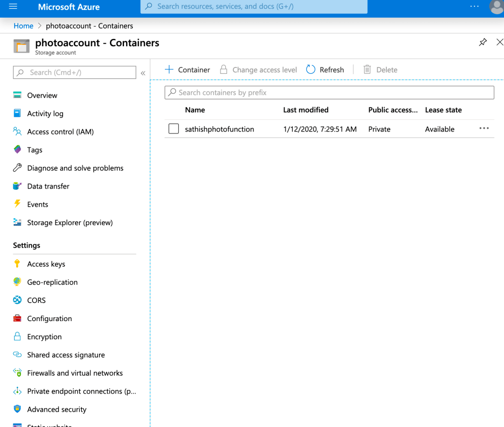Click the Storage Explorer (preview) icon
The image size is (504, 427).
click(x=17, y=222)
